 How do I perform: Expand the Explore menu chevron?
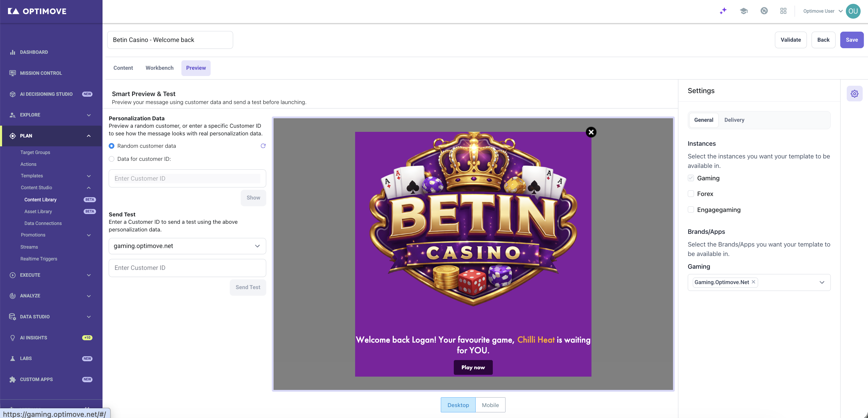pos(89,115)
